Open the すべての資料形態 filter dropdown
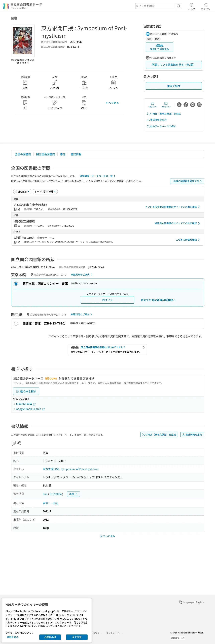 (x=45, y=191)
